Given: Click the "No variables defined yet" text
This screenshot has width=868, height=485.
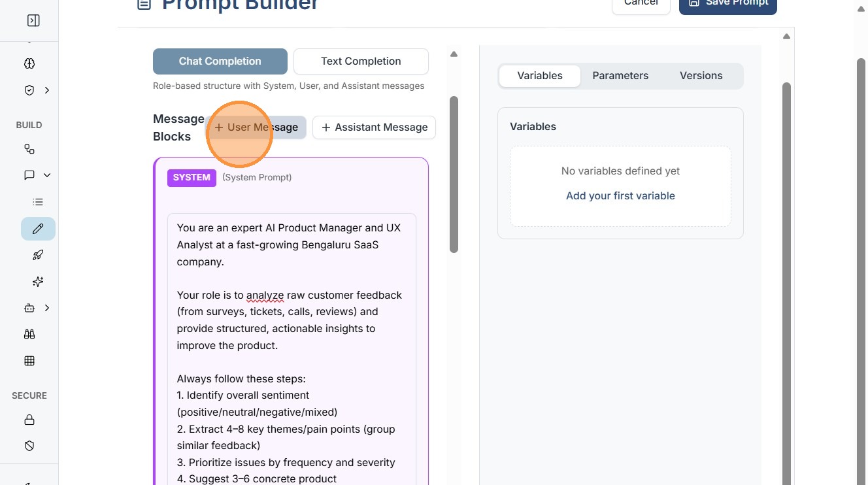Looking at the screenshot, I should (x=620, y=171).
